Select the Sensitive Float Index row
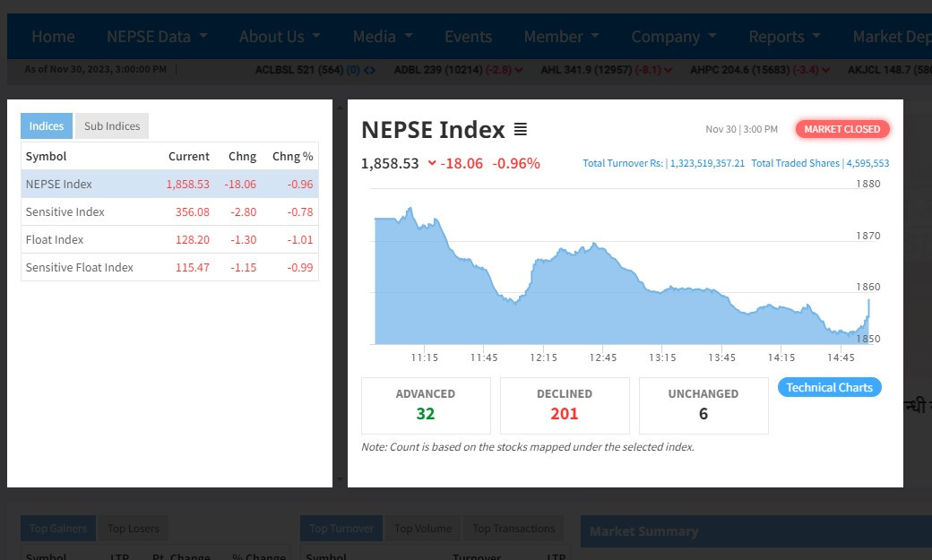Viewport: 932px width, 560px height. [169, 268]
